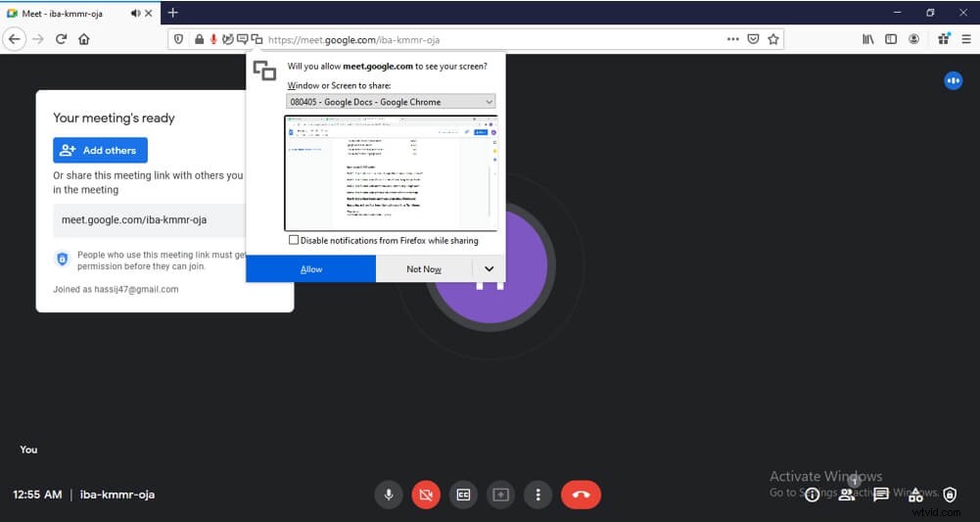Open more options three-dot menu in Meet
980x522 pixels.
538,495
